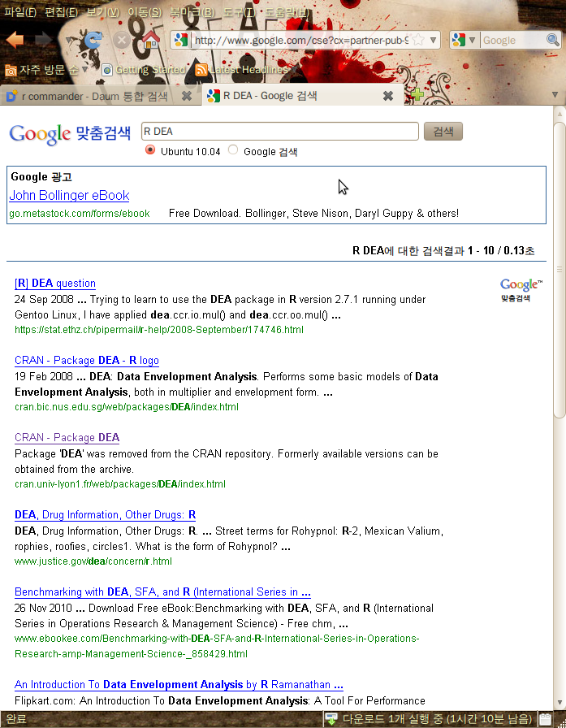Viewport: 566px width, 728px height.
Task: Open the list all tabs dropdown
Action: click(555, 95)
